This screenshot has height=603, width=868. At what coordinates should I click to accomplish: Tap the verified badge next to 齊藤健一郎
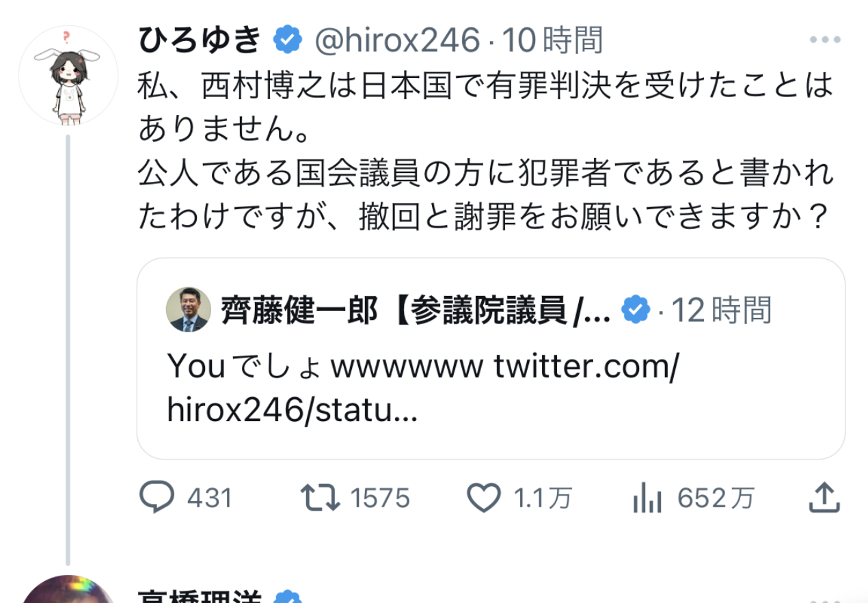coord(636,310)
